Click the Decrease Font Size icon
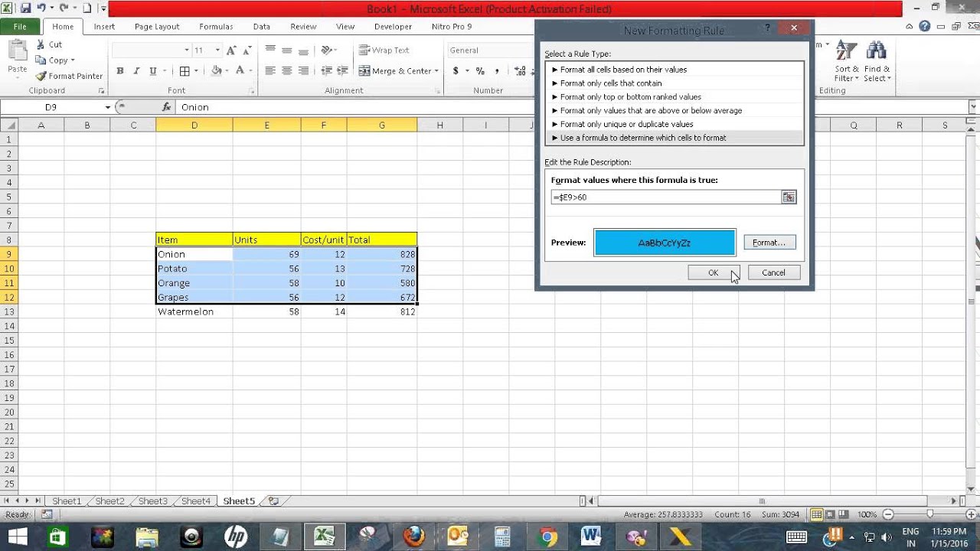This screenshot has width=980, height=551. [x=247, y=50]
